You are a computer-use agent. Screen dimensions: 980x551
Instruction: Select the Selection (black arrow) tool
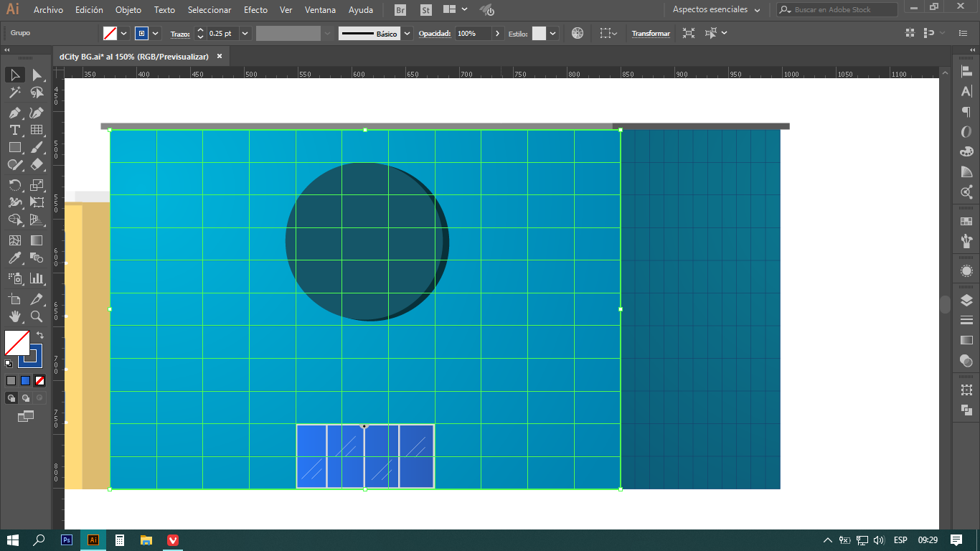tap(14, 75)
